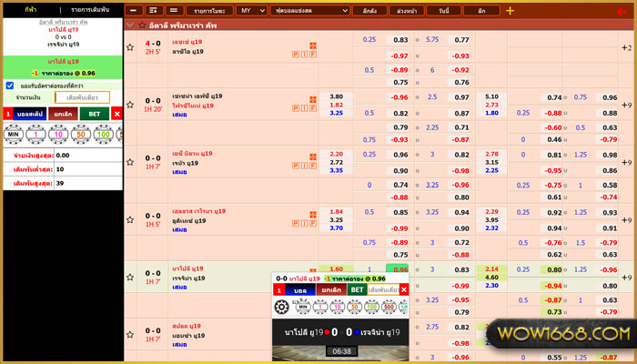Switch to the รายการเดิมพัน tab

click(87, 7)
